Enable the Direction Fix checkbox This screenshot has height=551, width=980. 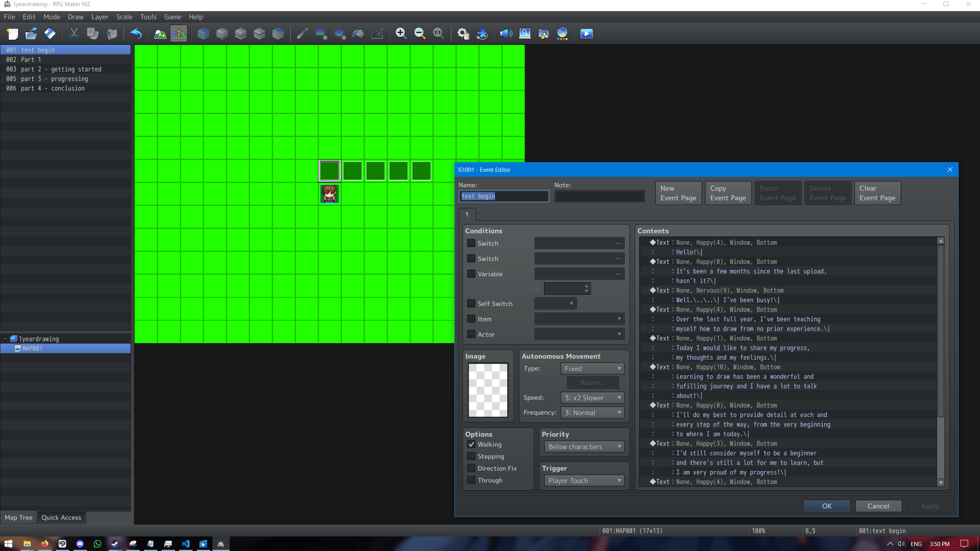click(471, 468)
